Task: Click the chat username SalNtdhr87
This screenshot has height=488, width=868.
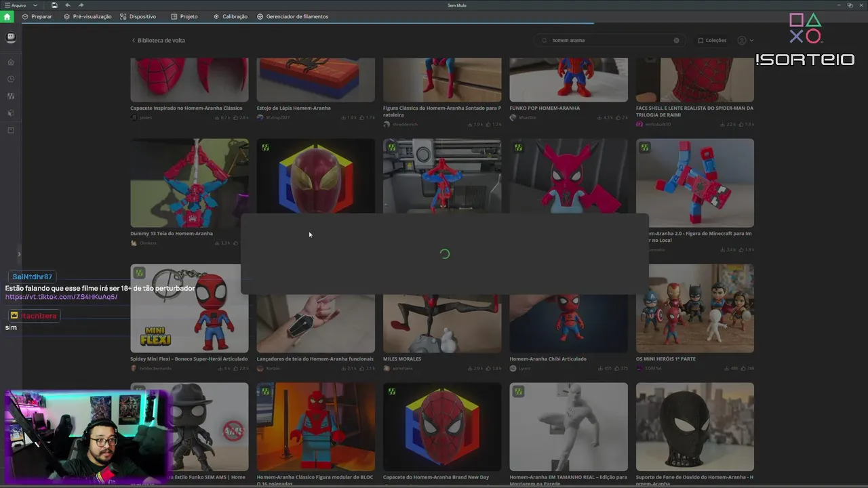Action: (33, 277)
